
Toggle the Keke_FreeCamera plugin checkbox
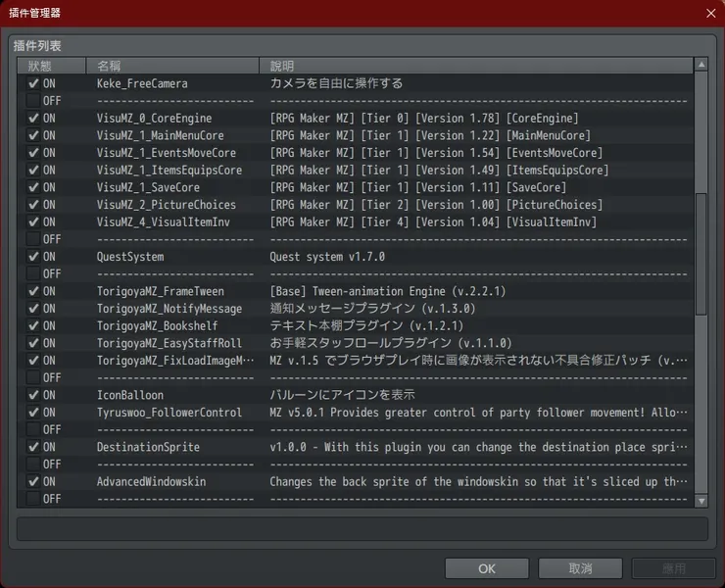point(33,83)
